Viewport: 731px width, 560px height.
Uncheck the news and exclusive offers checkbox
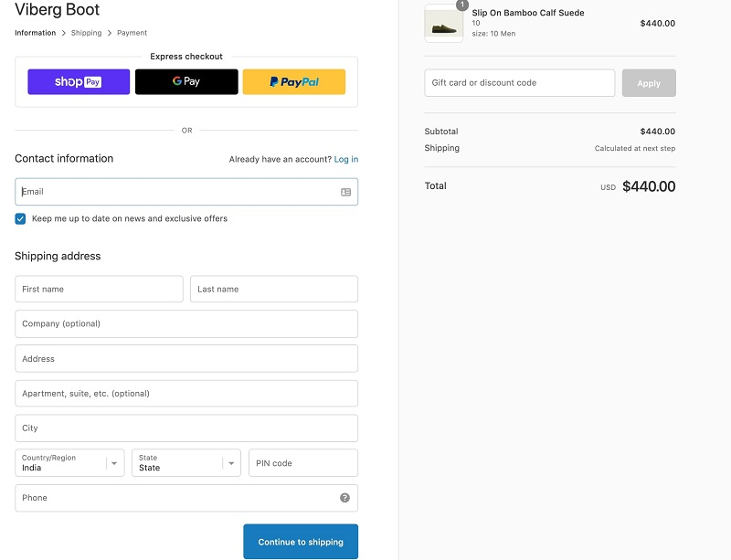[20, 219]
